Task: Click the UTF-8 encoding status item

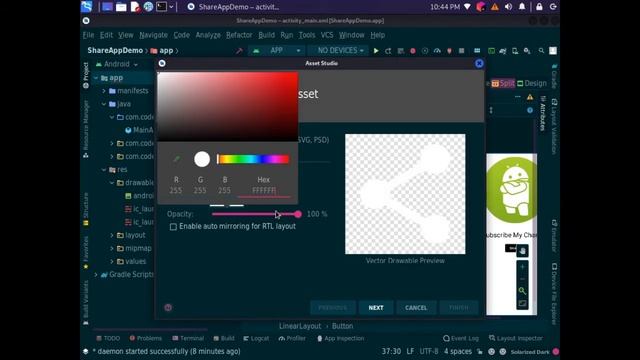Action: [x=429, y=351]
